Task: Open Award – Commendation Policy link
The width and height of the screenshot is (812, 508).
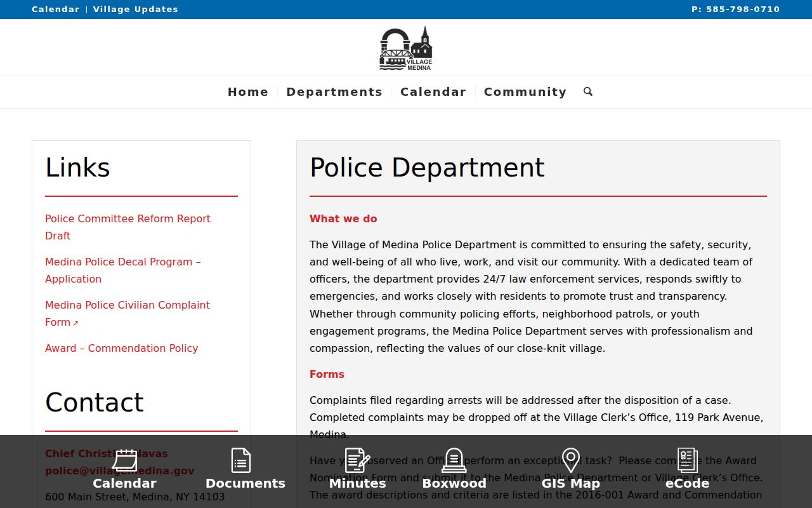Action: 122,348
